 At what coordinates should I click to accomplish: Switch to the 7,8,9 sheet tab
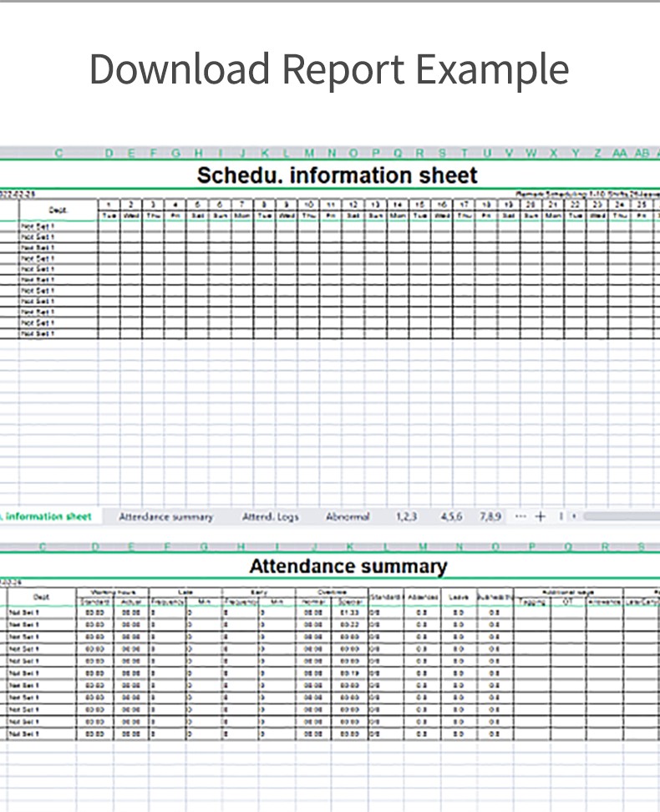pyautogui.click(x=490, y=517)
